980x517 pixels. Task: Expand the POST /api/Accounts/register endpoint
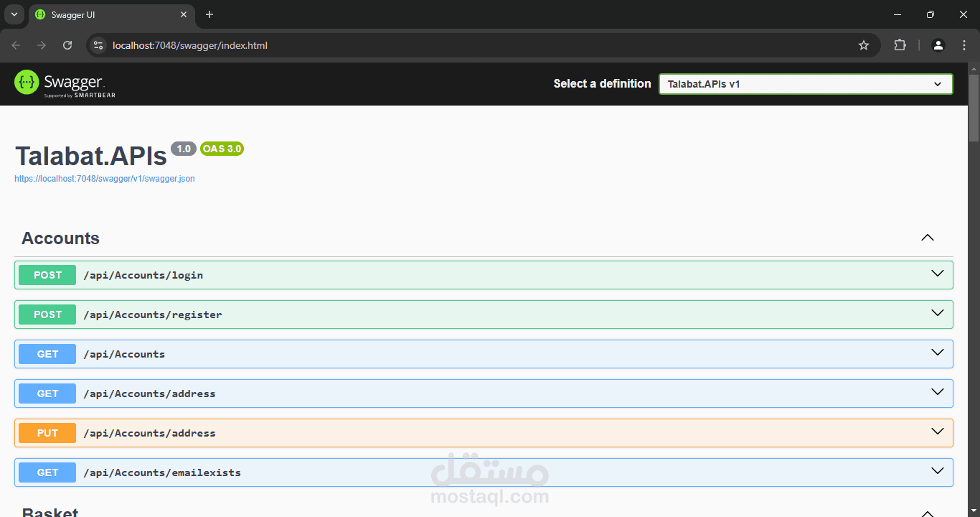[937, 313]
